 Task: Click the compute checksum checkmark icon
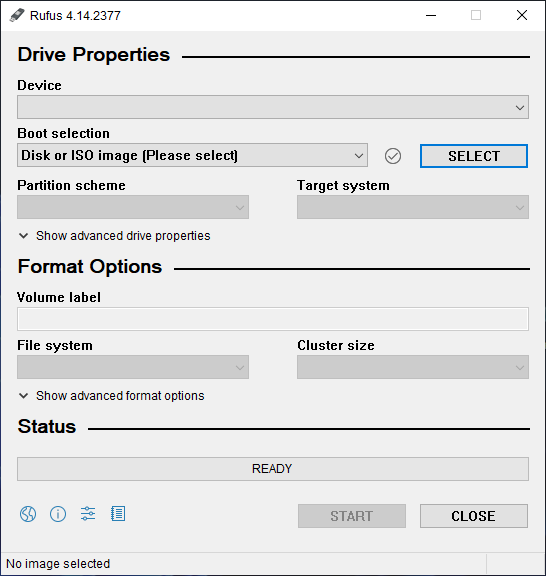393,156
